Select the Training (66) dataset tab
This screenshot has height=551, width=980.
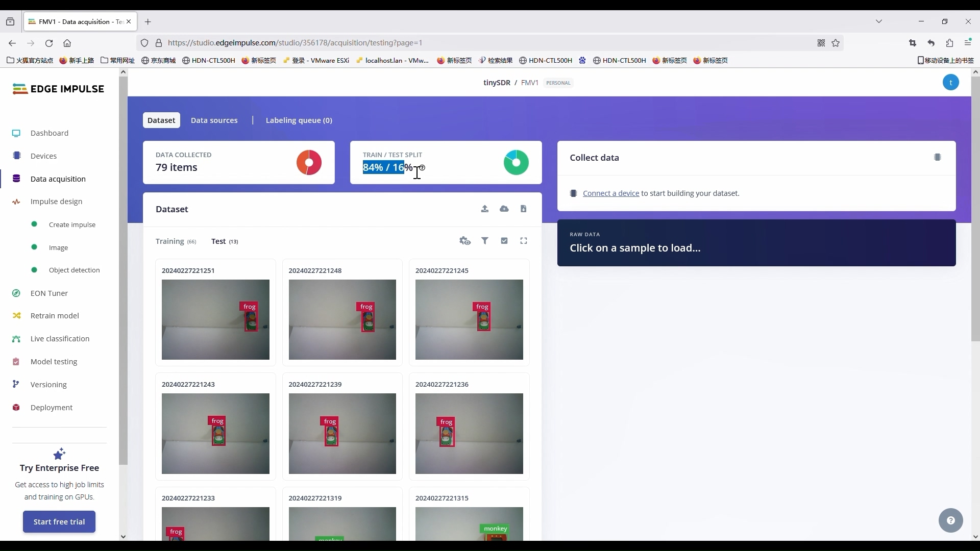(x=176, y=241)
